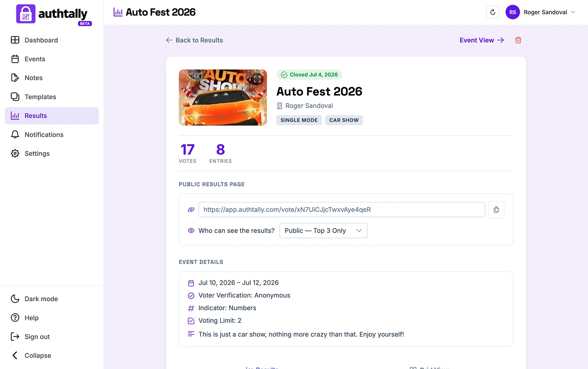588x369 pixels.
Task: Click the Notifications bell icon
Action: click(x=15, y=135)
